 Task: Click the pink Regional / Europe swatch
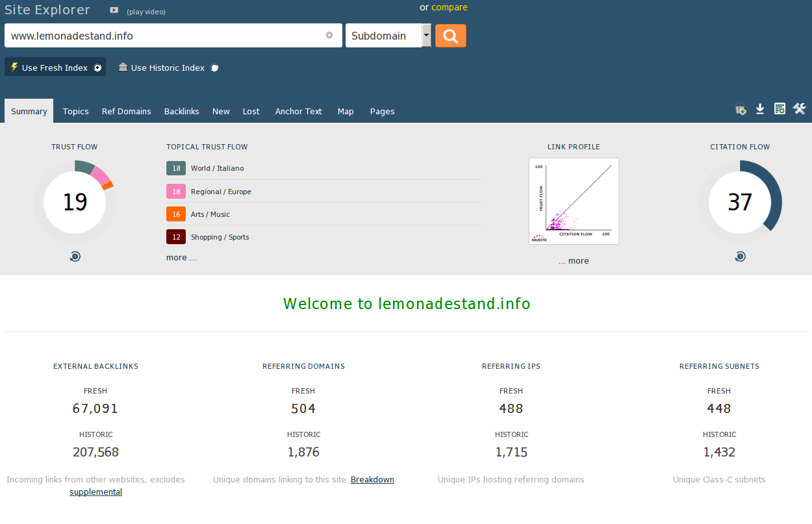tap(176, 192)
